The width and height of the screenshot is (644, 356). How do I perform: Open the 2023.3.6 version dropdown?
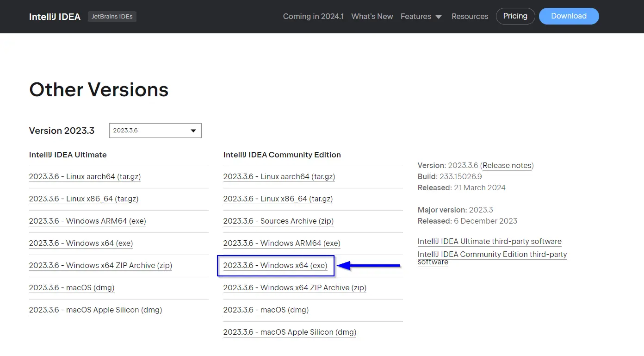click(155, 131)
